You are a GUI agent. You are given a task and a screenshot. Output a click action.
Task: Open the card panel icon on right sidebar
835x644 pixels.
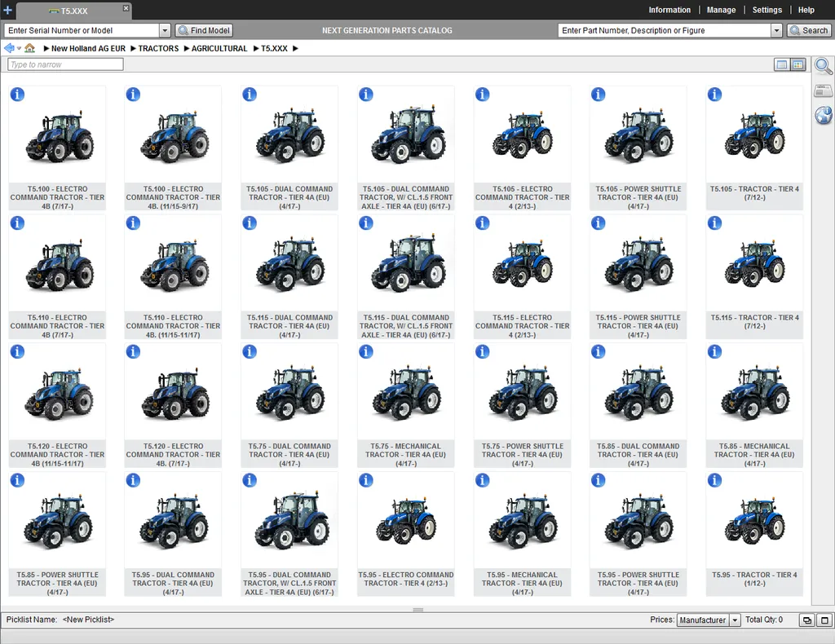[824, 91]
